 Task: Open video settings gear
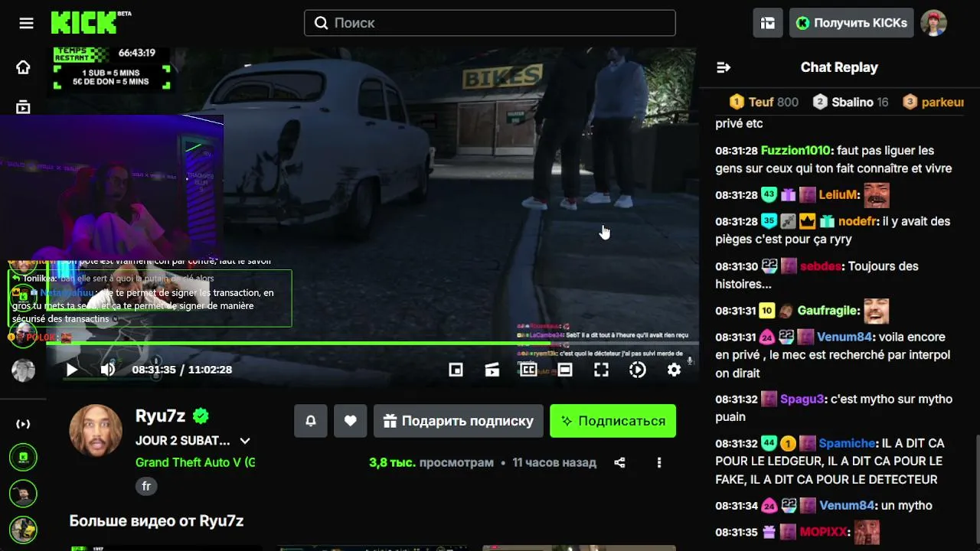pyautogui.click(x=674, y=370)
